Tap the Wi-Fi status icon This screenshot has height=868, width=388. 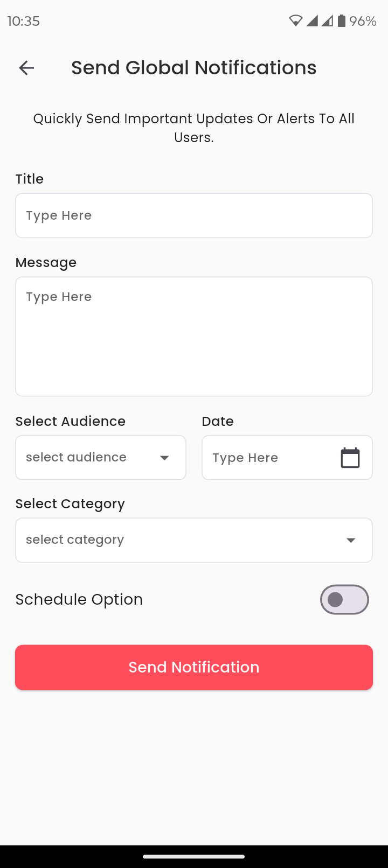295,21
